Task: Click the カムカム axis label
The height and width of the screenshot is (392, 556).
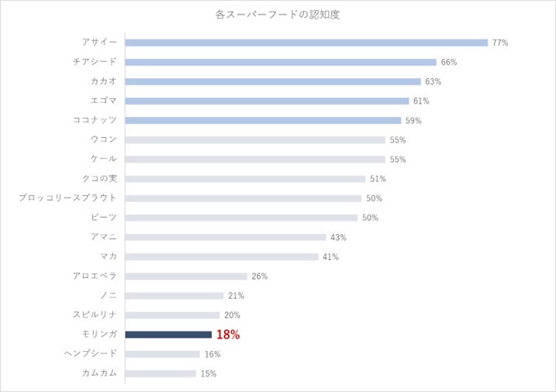Action: tap(99, 373)
